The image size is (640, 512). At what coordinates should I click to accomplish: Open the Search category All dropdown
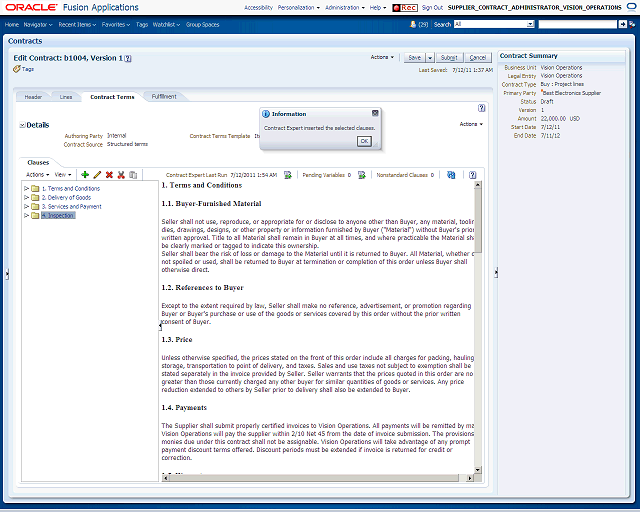tap(530, 24)
